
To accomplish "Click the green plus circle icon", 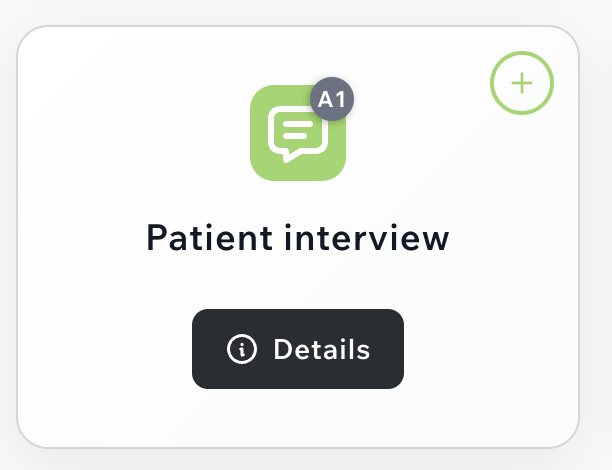I will [x=522, y=83].
